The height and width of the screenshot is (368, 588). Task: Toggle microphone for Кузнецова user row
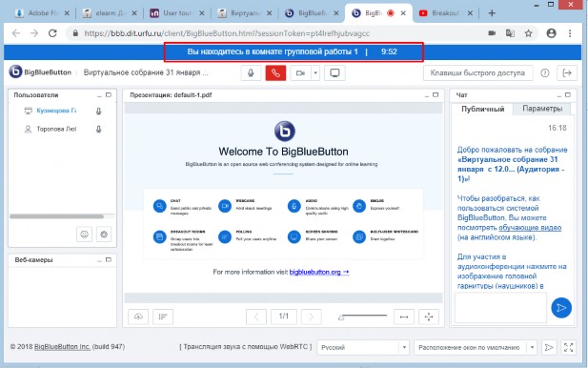coord(98,111)
